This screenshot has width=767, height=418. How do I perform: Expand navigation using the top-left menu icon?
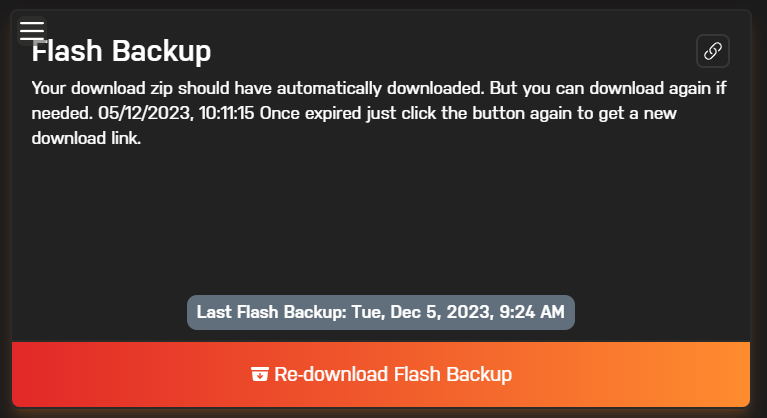[x=32, y=30]
